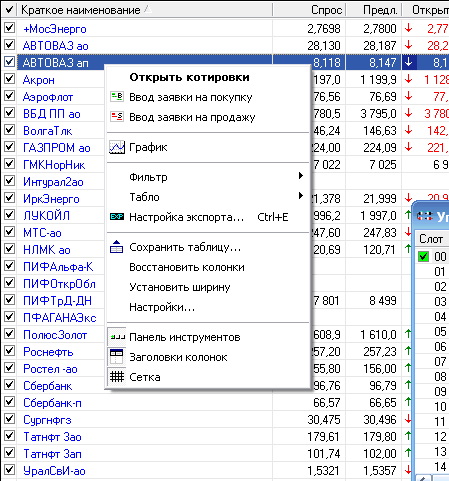The height and width of the screenshot is (481, 449).
Task: Select the Сургнфгз instrument name
Action: (47, 420)
